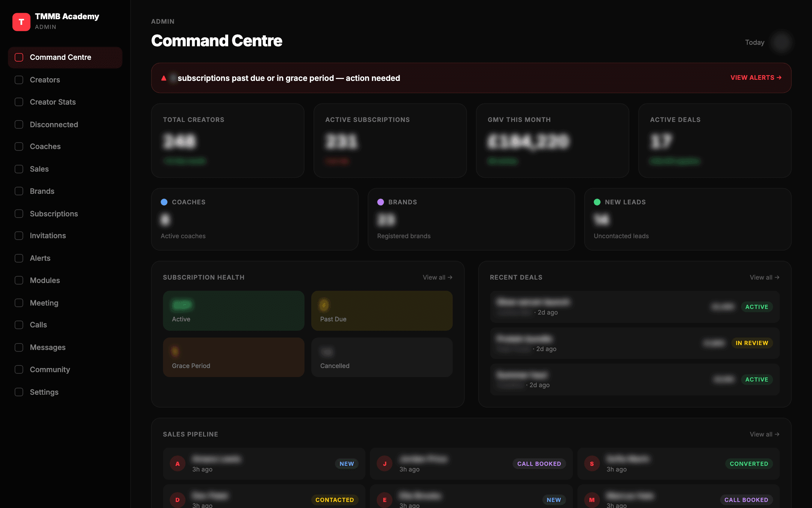812x508 pixels.
Task: Click the Community sidebar icon
Action: click(19, 370)
